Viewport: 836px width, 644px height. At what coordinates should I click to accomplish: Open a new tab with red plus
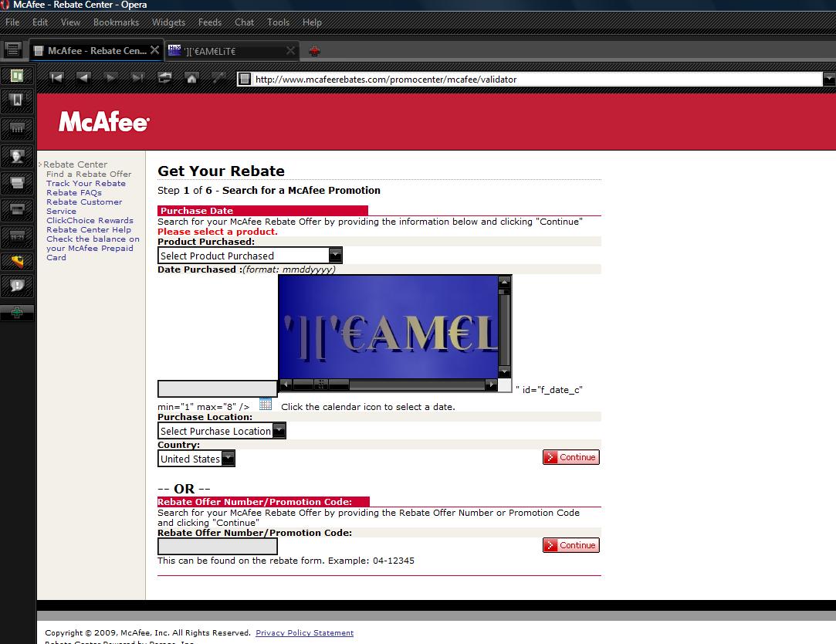tap(315, 51)
